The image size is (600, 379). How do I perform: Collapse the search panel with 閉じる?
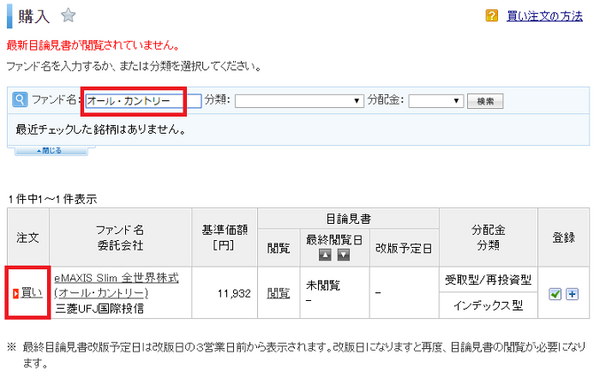point(51,151)
